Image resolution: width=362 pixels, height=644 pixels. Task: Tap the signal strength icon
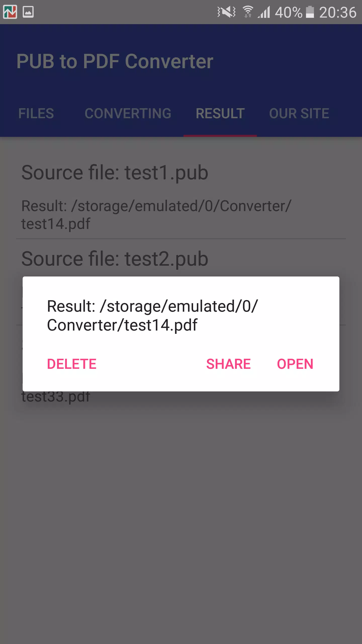coord(264,12)
